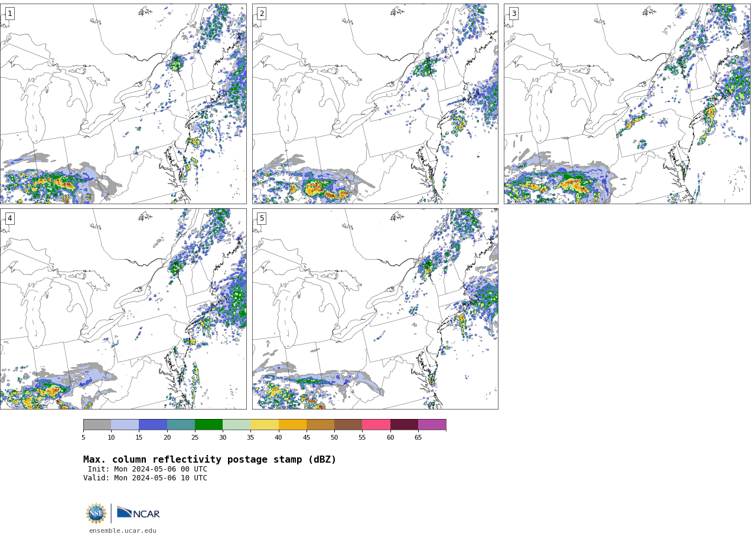Click the NCAR logo
Screen dimensions: 756x537
pyautogui.click(x=138, y=513)
